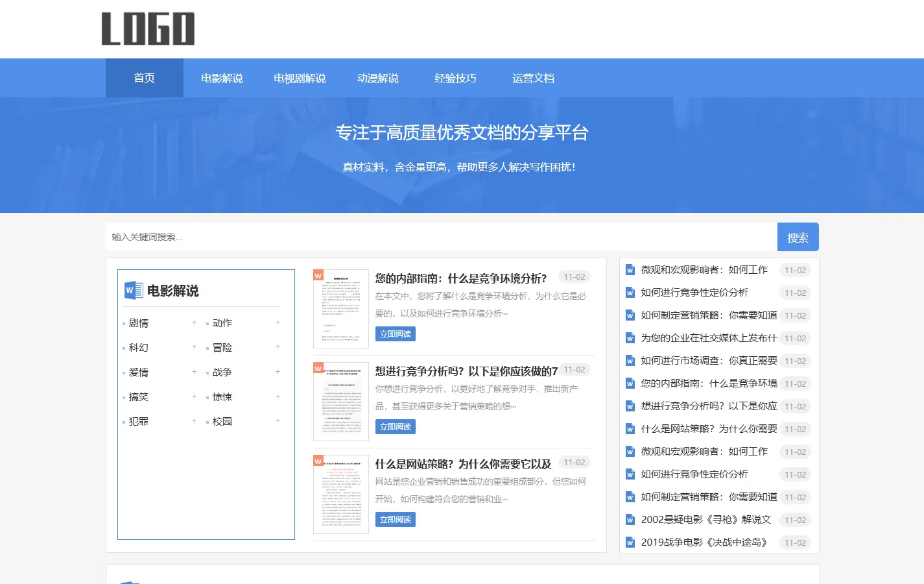The width and height of the screenshot is (924, 584).
Task: Expand the plus beside 冒险 category
Action: point(278,347)
